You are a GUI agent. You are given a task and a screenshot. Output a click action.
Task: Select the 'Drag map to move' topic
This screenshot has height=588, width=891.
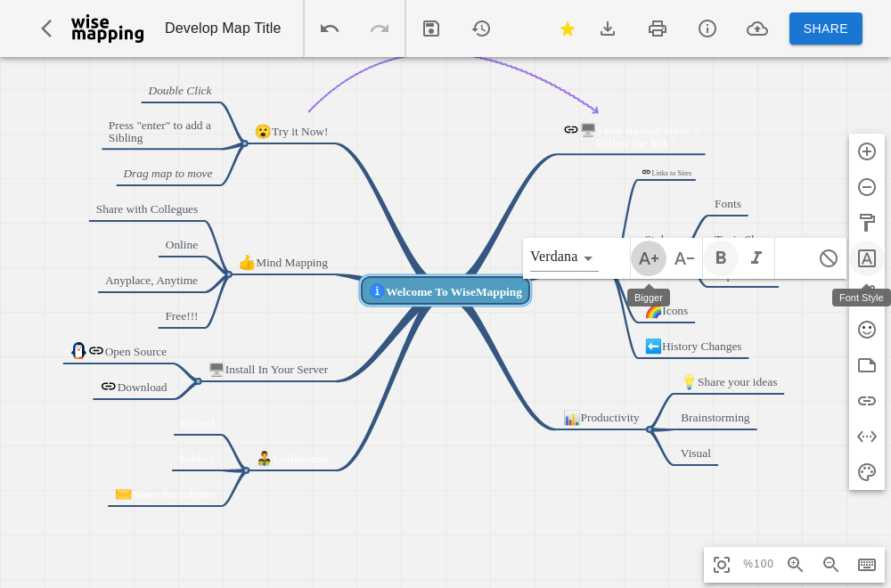click(x=168, y=174)
